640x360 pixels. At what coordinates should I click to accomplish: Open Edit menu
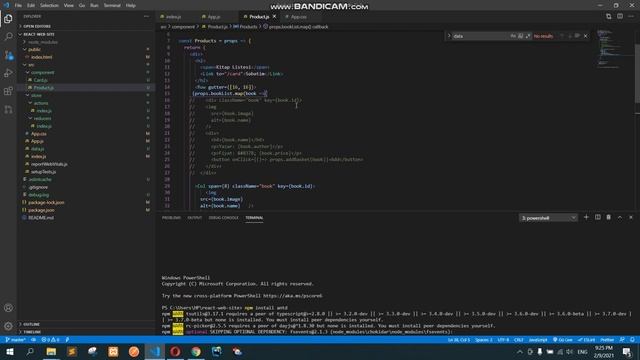(31, 5)
